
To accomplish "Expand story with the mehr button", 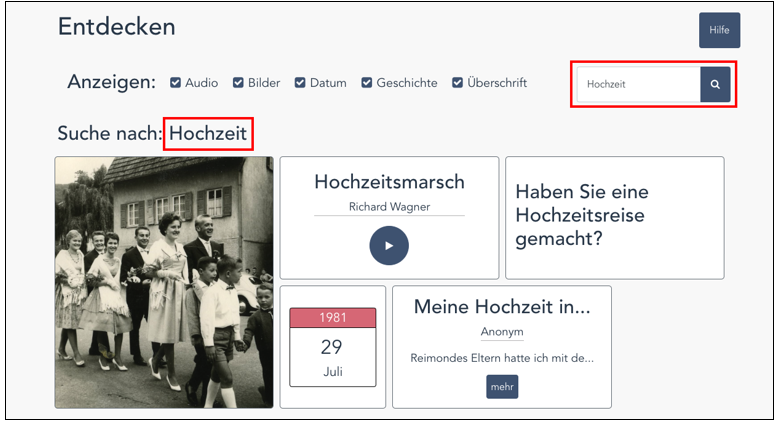I will (x=502, y=387).
